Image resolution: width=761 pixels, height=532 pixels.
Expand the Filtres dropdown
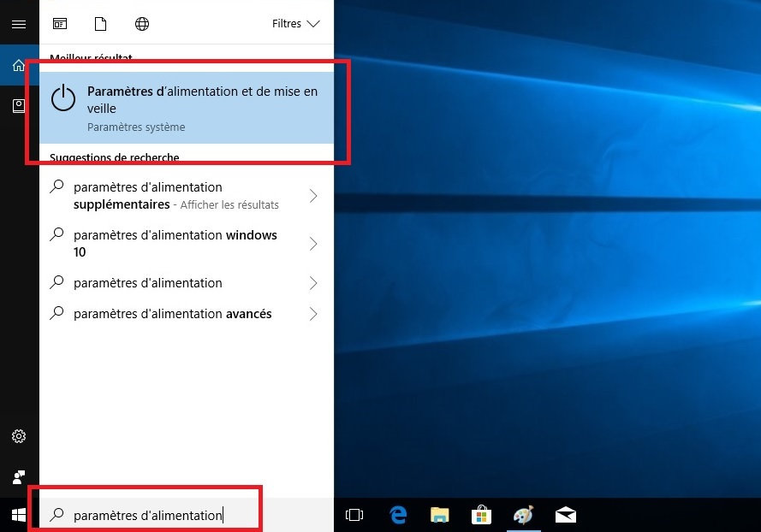(x=295, y=24)
